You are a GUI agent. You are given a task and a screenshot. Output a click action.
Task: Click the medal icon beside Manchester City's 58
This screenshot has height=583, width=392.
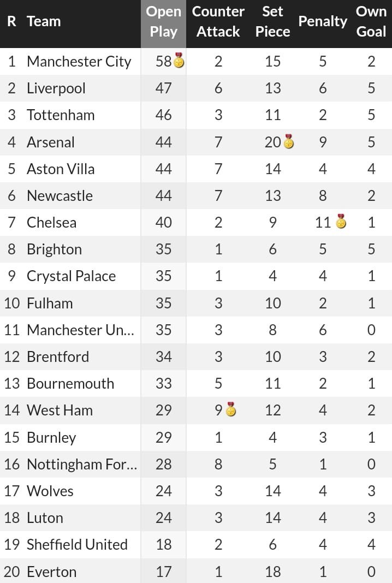click(179, 61)
